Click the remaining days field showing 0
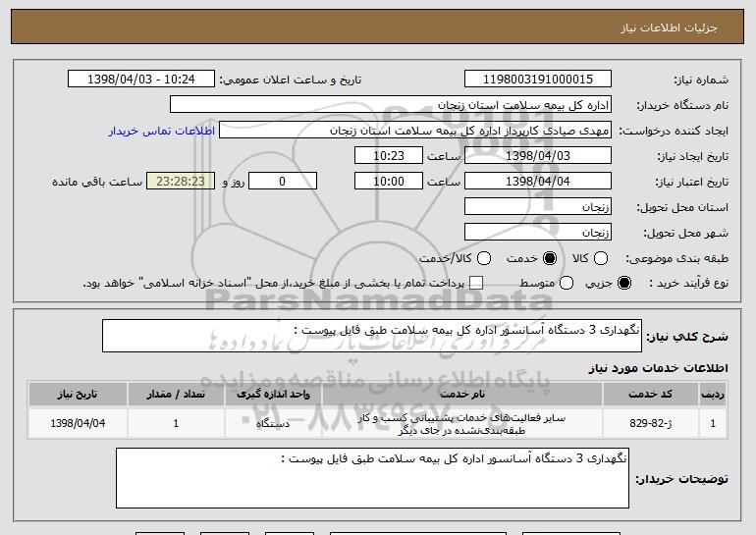The height and width of the screenshot is (535, 756). (x=283, y=182)
